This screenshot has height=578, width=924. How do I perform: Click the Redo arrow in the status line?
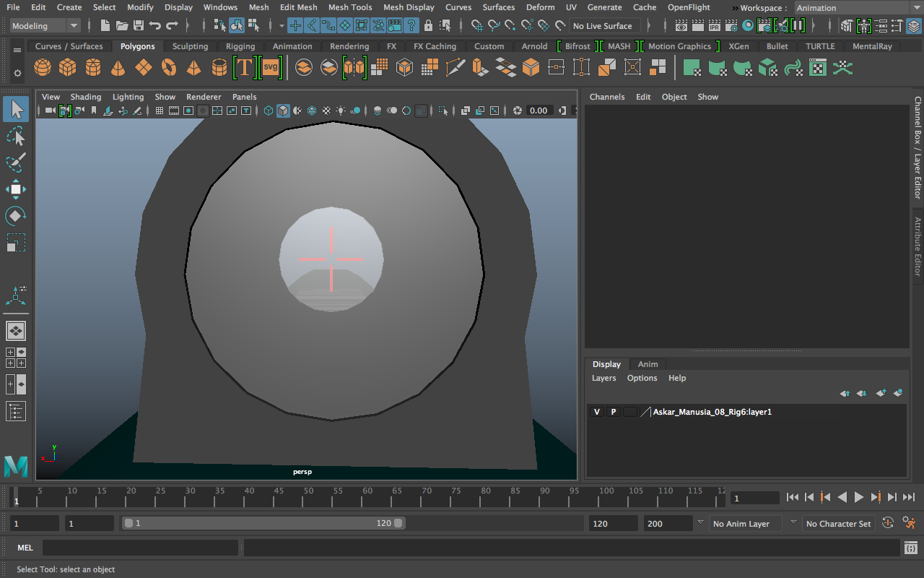[x=172, y=26]
